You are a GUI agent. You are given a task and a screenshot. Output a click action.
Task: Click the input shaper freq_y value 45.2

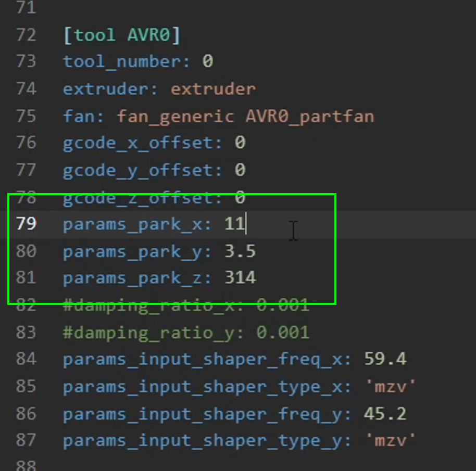coord(385,414)
